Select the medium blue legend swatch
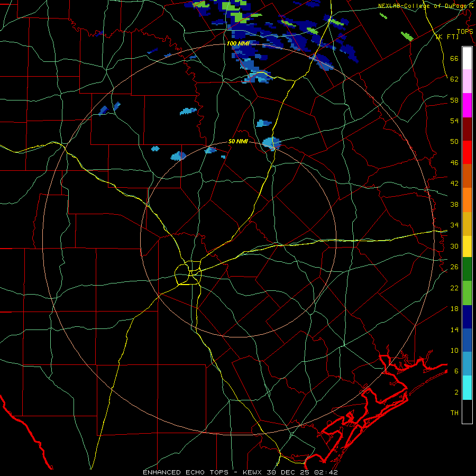This screenshot has width=476, height=476. [467, 340]
